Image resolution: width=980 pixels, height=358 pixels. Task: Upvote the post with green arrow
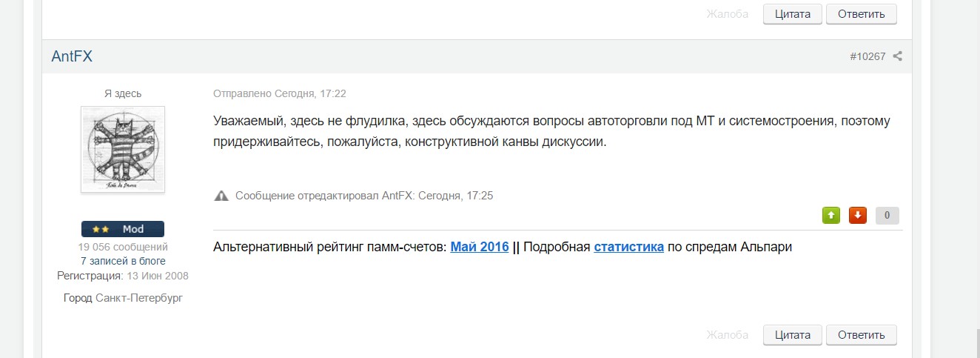pos(831,216)
